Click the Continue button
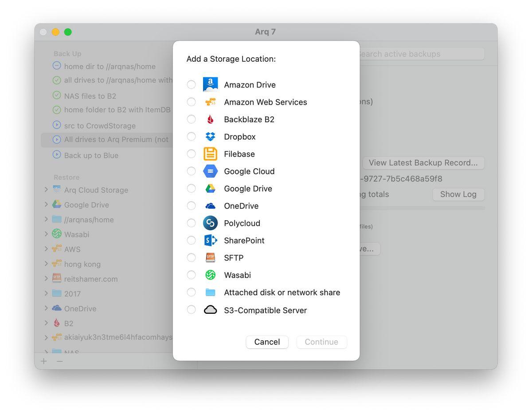This screenshot has height=415, width=532. click(321, 342)
